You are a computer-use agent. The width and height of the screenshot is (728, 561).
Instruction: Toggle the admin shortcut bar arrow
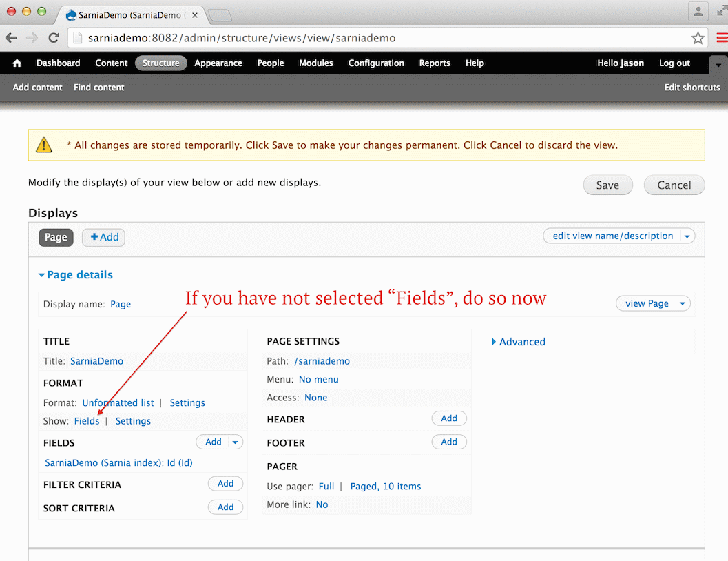(718, 64)
